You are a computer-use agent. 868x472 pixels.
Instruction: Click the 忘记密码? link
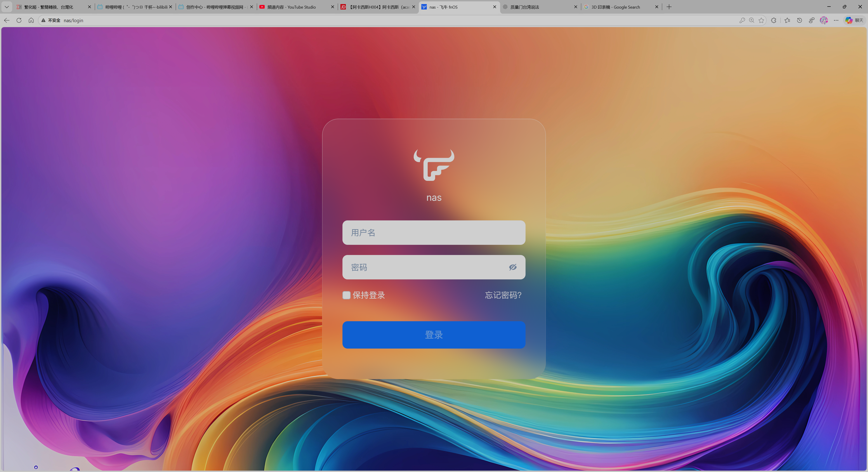[503, 295]
